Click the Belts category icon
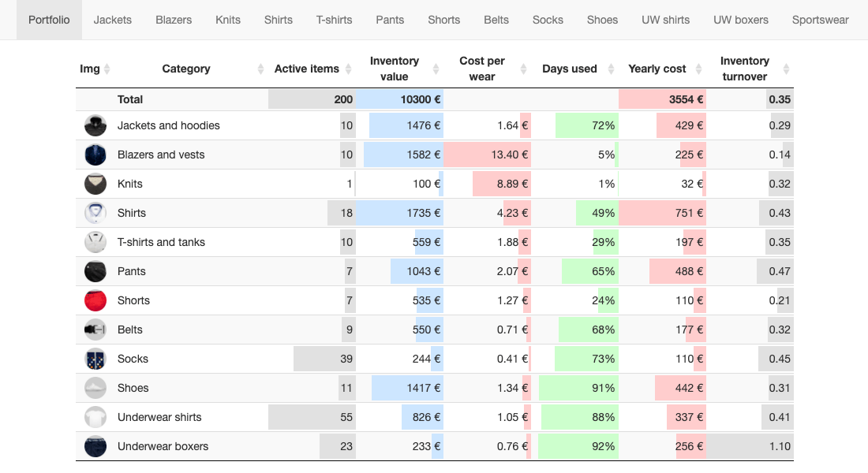 (x=95, y=330)
